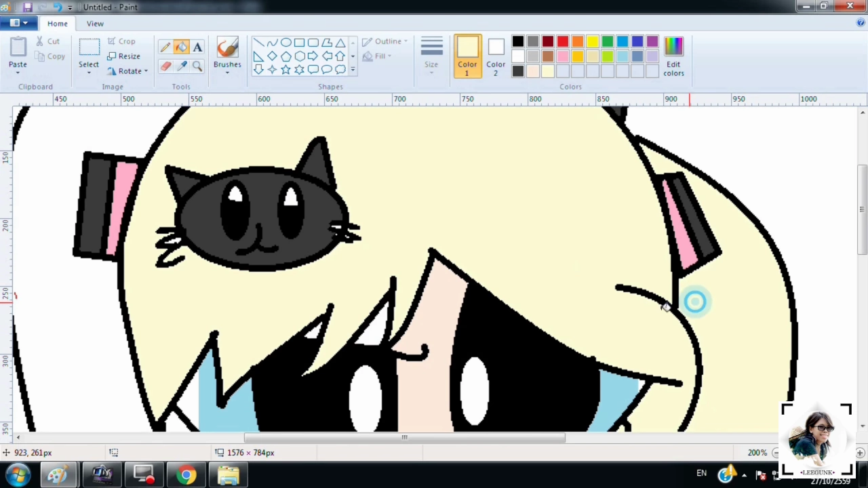Image resolution: width=868 pixels, height=488 pixels.
Task: Click the Cut button
Action: [47, 41]
